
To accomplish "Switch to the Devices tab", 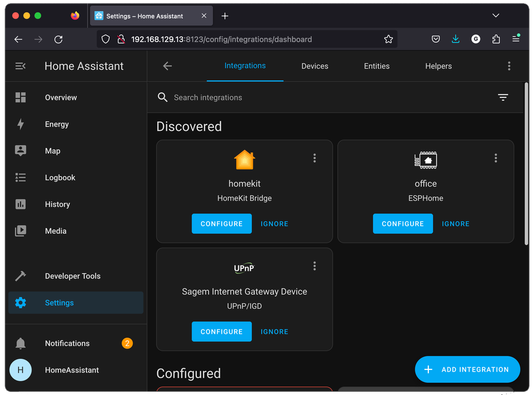I will tap(314, 66).
